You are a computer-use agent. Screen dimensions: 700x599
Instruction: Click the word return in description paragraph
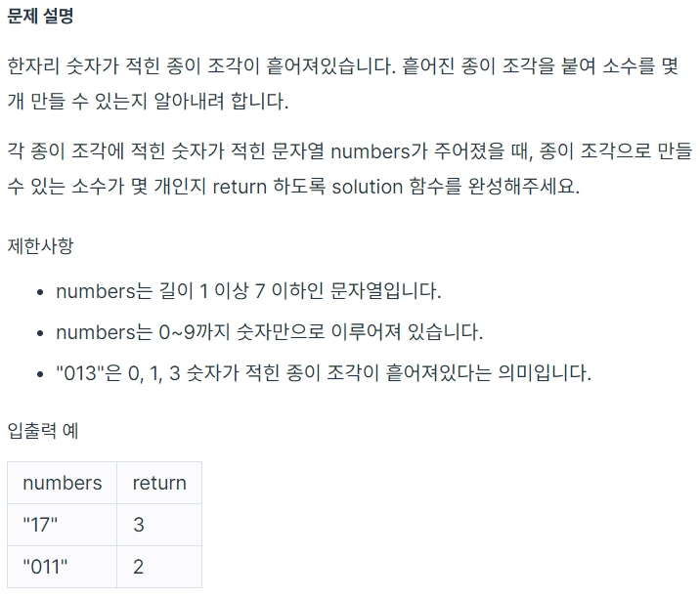click(240, 187)
